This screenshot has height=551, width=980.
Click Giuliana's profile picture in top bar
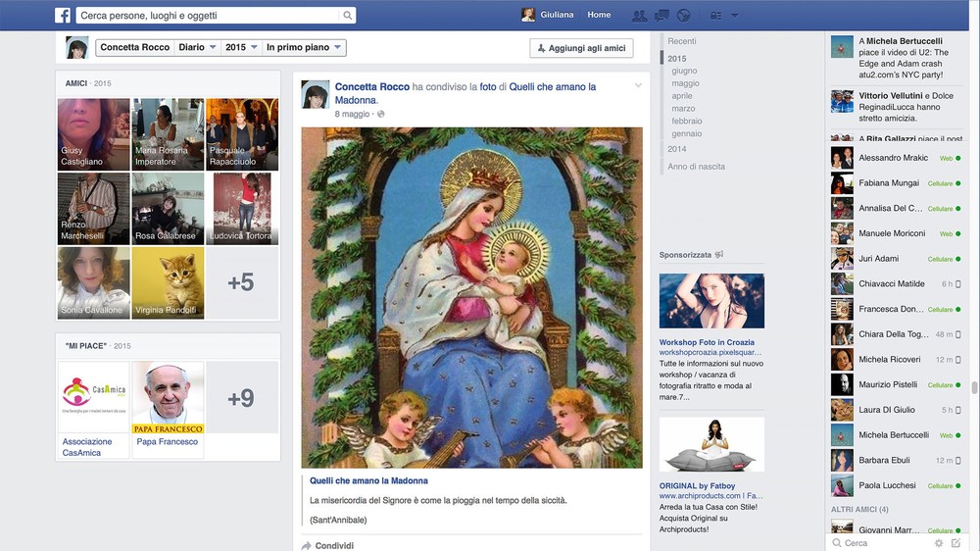click(x=528, y=15)
